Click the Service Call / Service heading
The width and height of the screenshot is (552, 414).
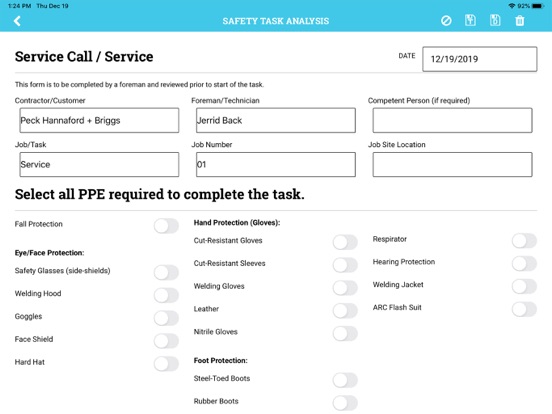pyautogui.click(x=84, y=57)
